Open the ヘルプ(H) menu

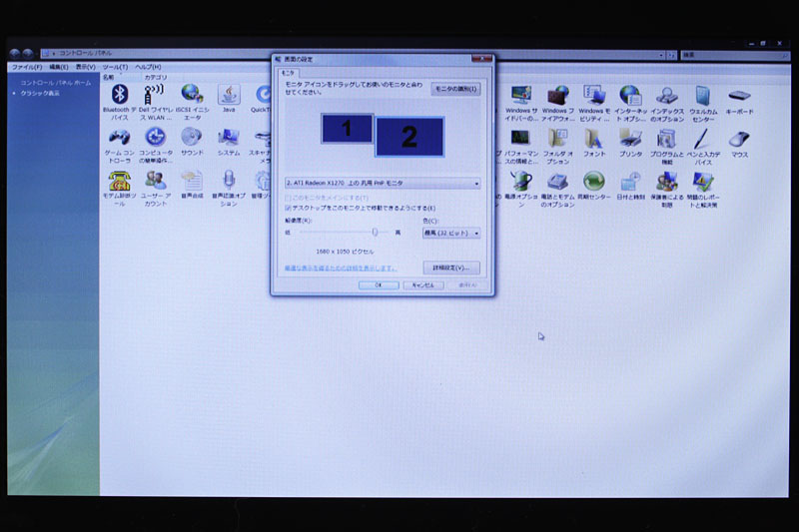[x=148, y=67]
